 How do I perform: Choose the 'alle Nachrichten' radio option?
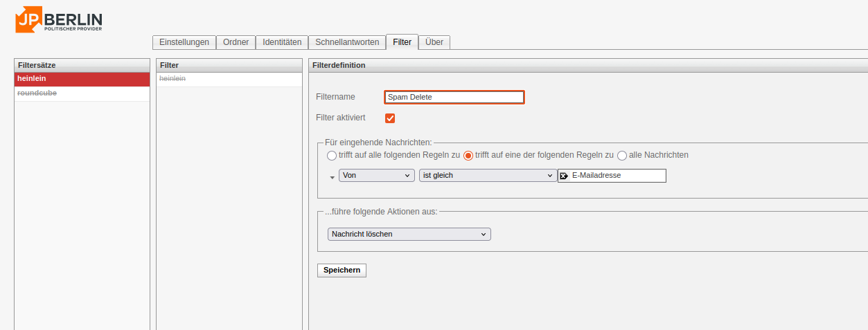(622, 156)
